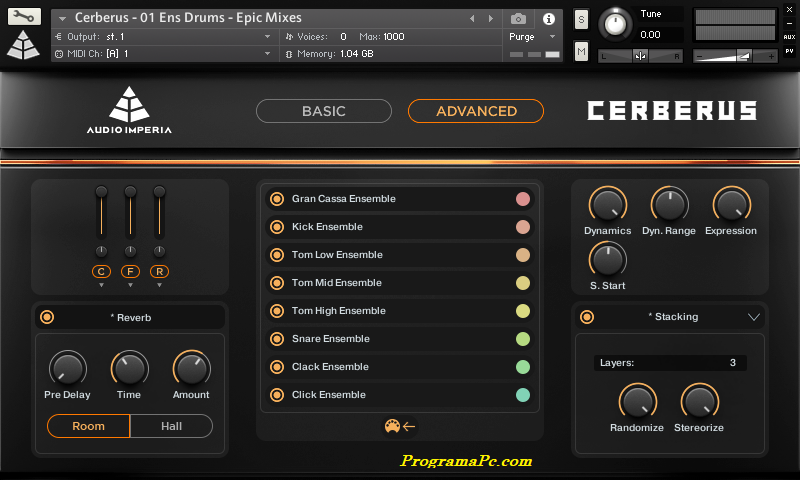The image size is (800, 480).
Task: Open the Output st. 1 dropdown
Action: [x=267, y=37]
